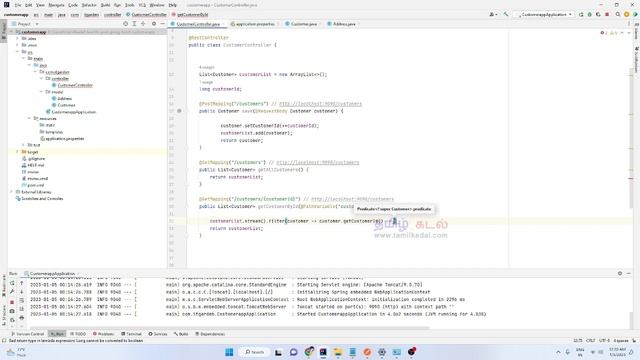Screen dimensions: 640x360
Task: Click the Debug bug icon in top toolbar
Action: click(x=589, y=14)
